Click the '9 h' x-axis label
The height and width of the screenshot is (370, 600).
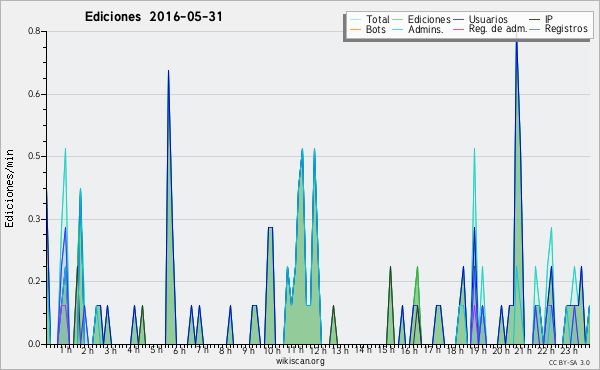[x=248, y=351]
